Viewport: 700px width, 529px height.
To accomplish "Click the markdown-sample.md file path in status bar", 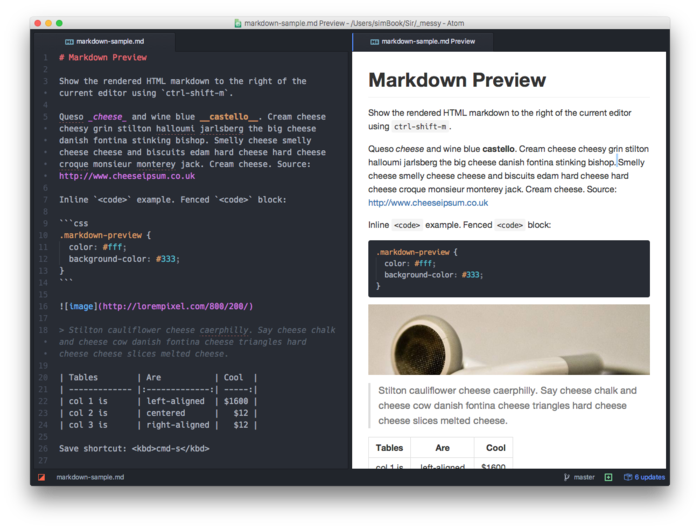I will [x=90, y=477].
